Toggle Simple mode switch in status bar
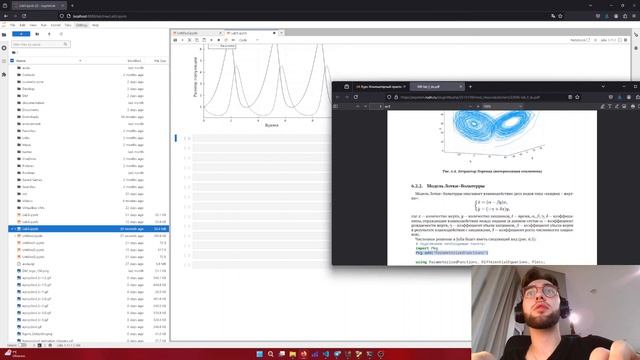Screen dimensions: 640x360 [22, 345]
